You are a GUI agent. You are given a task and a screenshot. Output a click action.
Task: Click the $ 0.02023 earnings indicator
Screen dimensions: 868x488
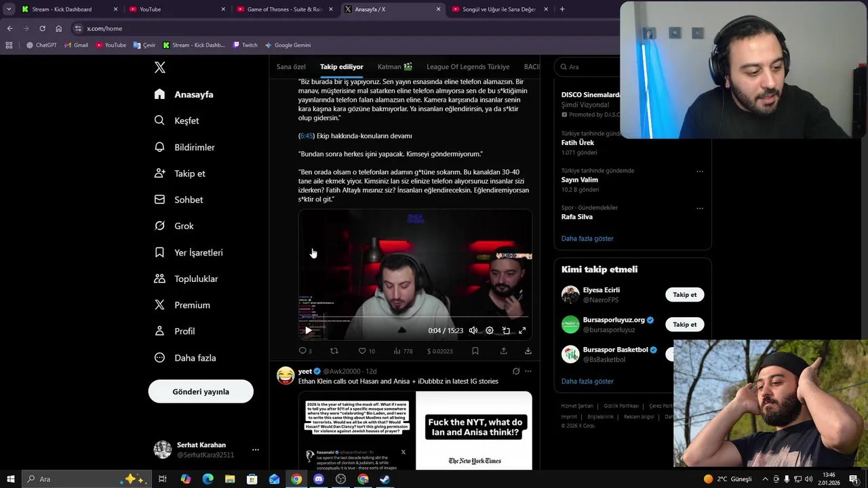click(439, 351)
